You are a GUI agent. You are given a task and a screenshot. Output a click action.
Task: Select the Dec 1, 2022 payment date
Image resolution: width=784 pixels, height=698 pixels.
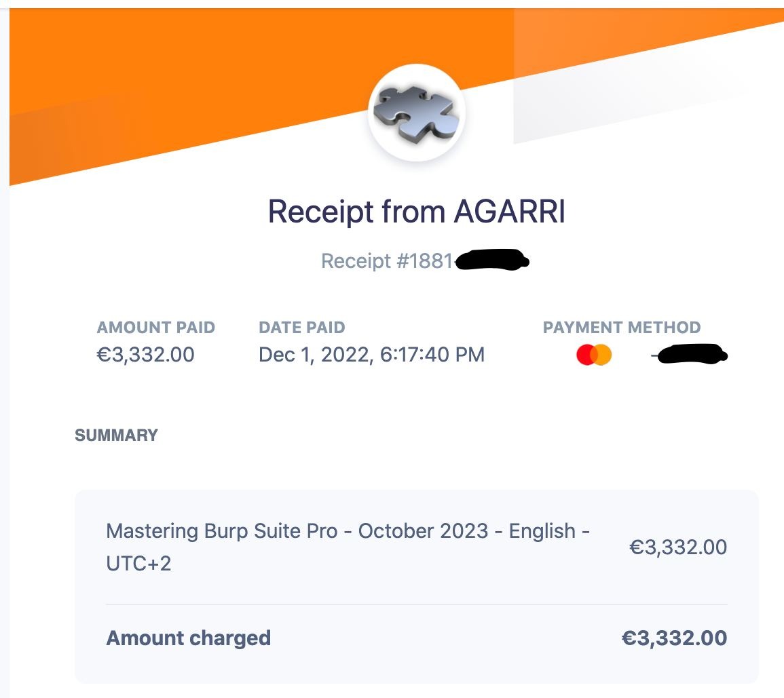(371, 355)
